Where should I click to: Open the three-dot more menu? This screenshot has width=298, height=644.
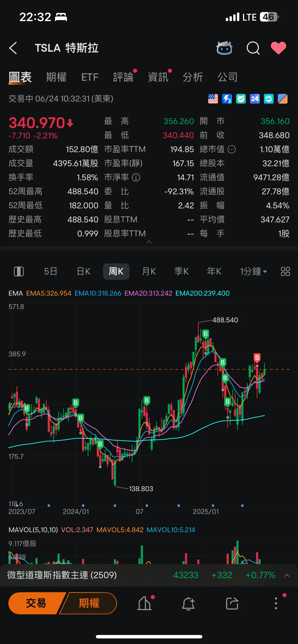coord(276,603)
